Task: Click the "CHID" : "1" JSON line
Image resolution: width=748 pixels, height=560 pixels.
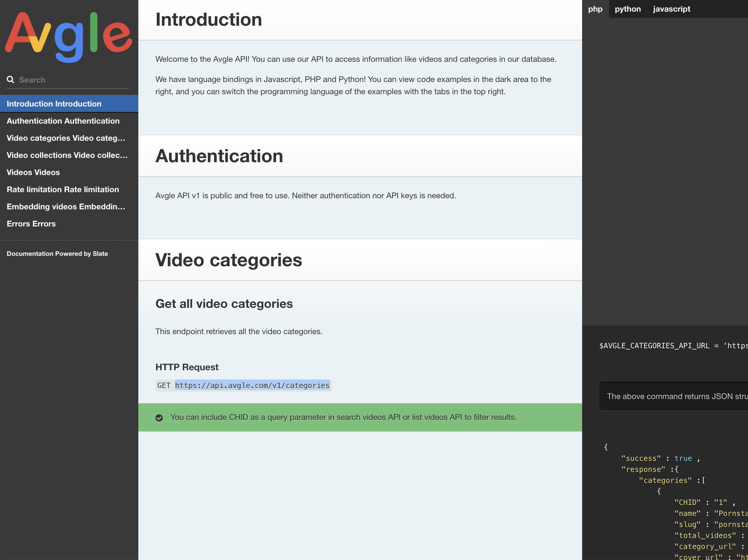Action: click(705, 502)
